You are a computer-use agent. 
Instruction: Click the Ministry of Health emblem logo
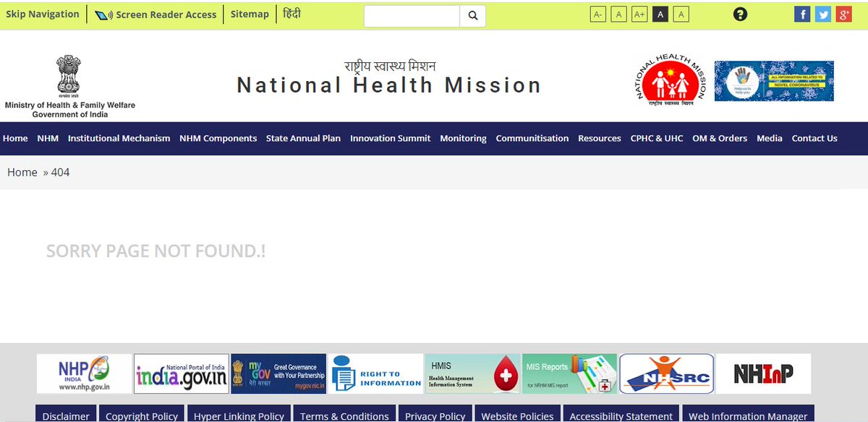point(69,87)
